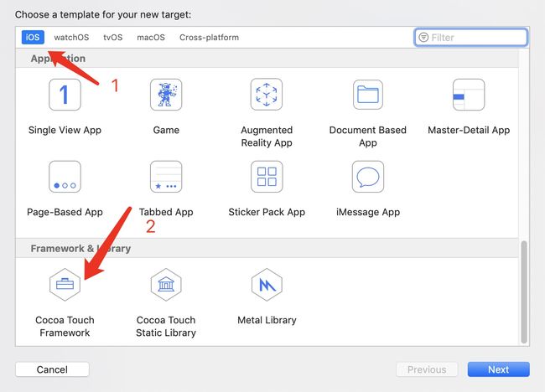
Task: Click the "Tabbed App" label
Action: point(166,212)
